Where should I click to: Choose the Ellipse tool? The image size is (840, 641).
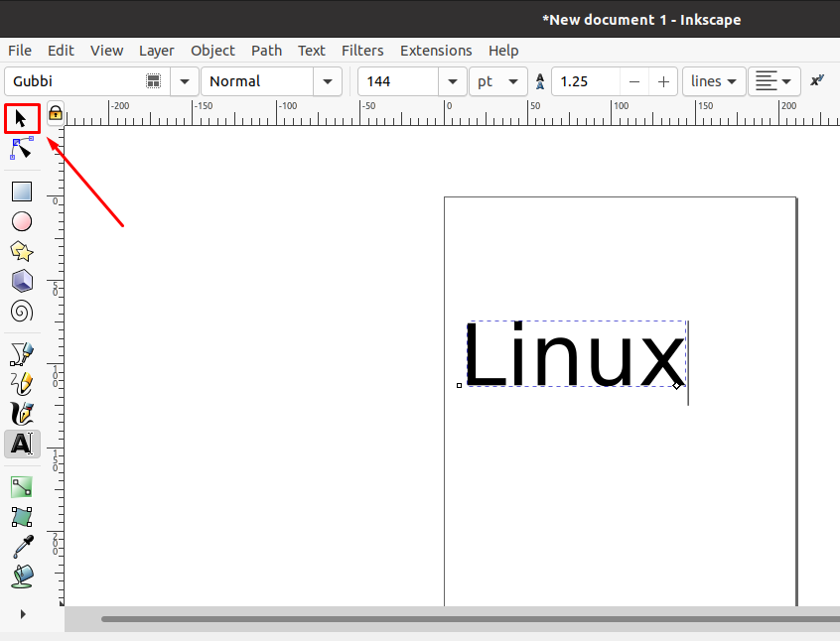point(21,221)
